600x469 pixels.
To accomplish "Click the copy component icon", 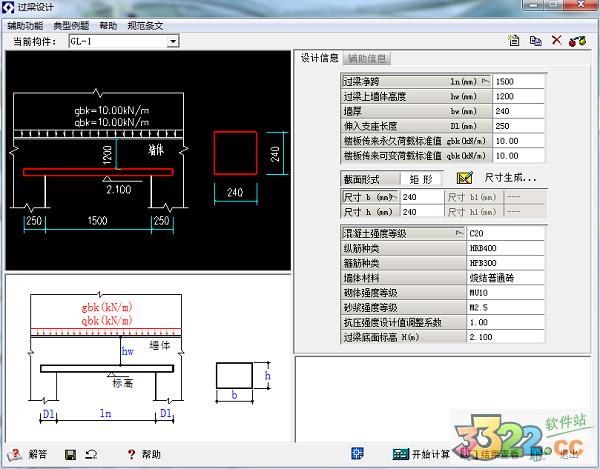I will pyautogui.click(x=535, y=41).
